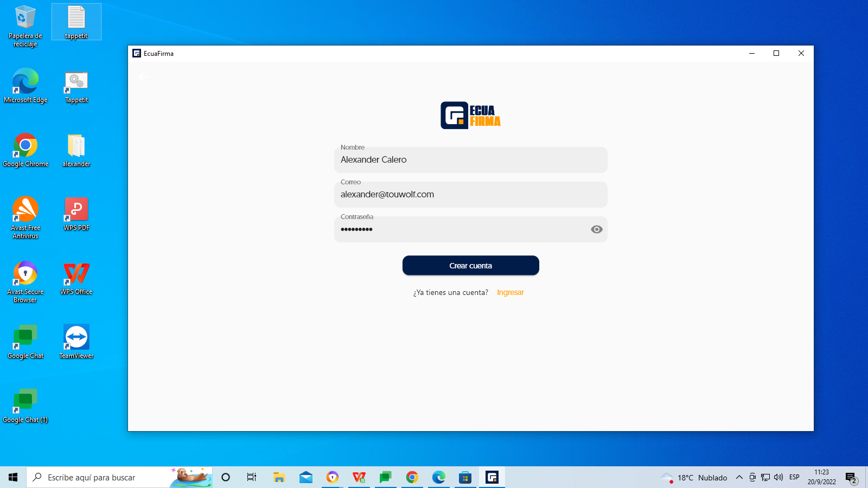The image size is (868, 488).
Task: Select the tappetit text file icon
Action: pos(76,22)
